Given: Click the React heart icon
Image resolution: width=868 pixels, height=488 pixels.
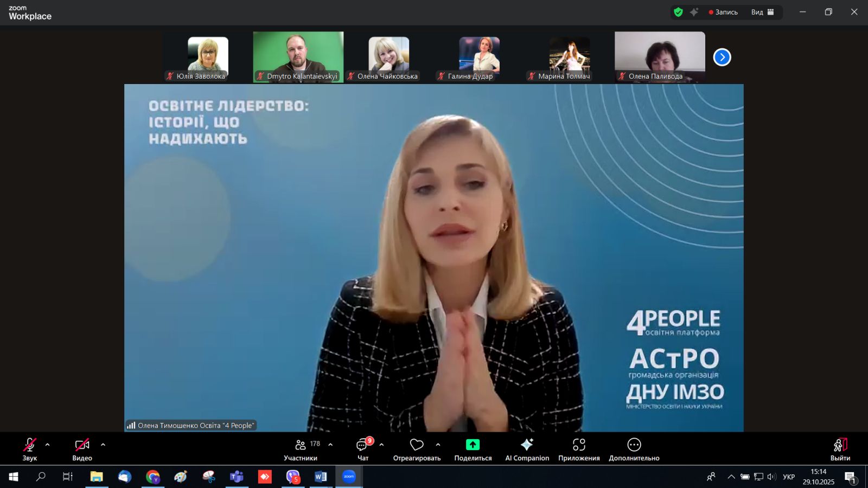Looking at the screenshot, I should click(416, 445).
